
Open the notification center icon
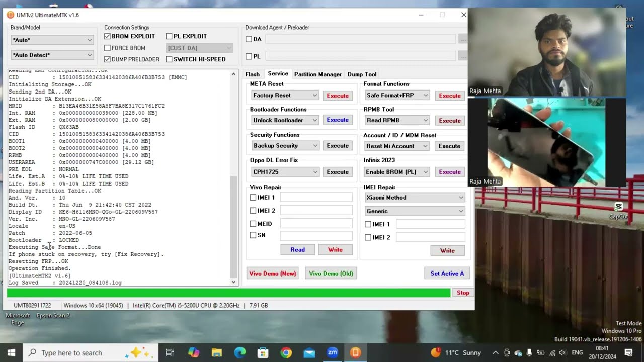tap(628, 352)
